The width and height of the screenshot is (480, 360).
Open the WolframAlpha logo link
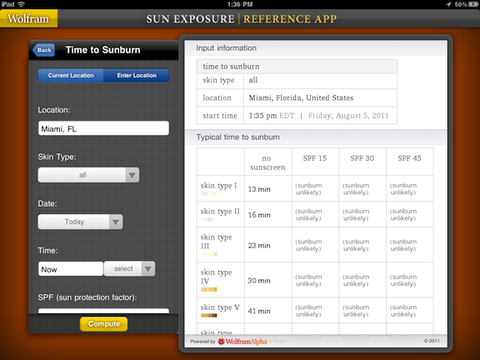(242, 341)
